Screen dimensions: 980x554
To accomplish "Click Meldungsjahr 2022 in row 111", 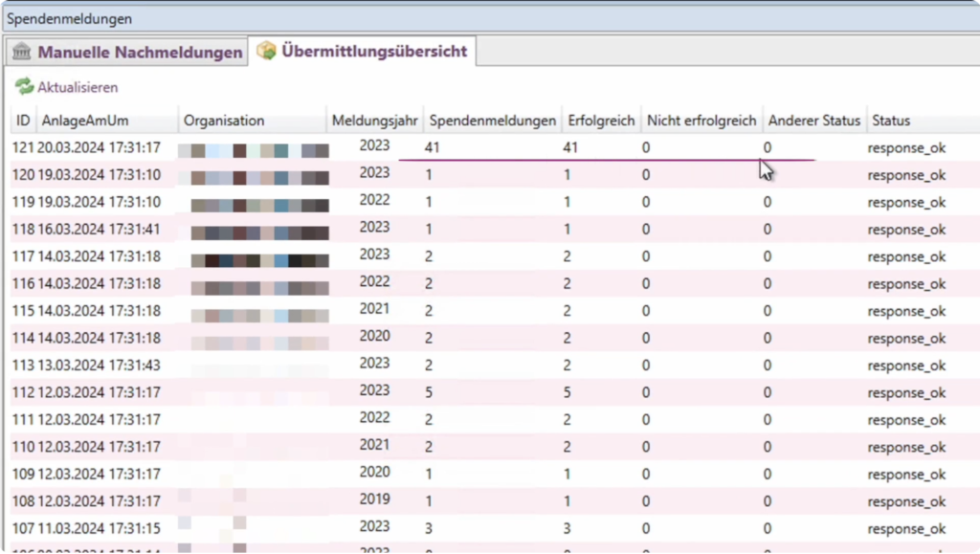I will pyautogui.click(x=374, y=417).
